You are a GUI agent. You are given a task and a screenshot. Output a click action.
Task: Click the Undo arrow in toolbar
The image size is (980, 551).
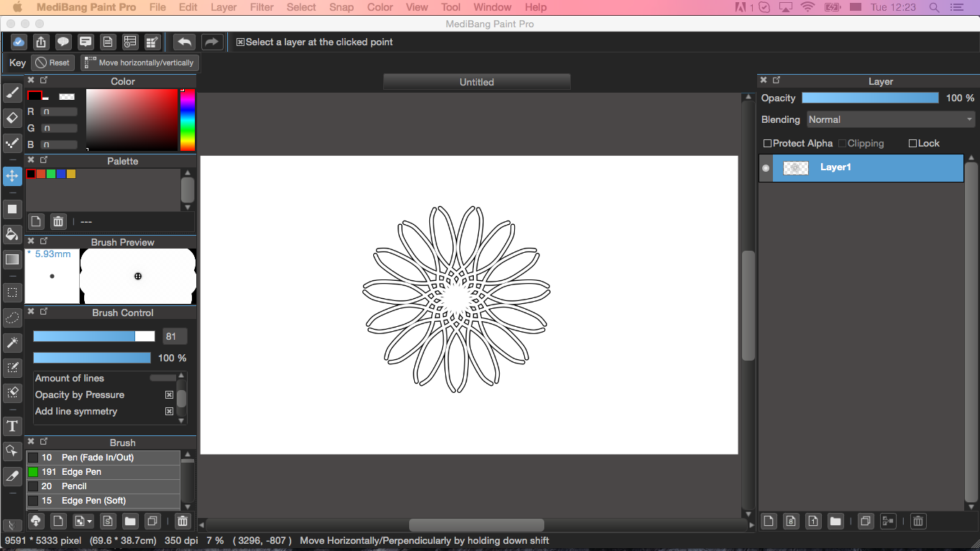(184, 42)
